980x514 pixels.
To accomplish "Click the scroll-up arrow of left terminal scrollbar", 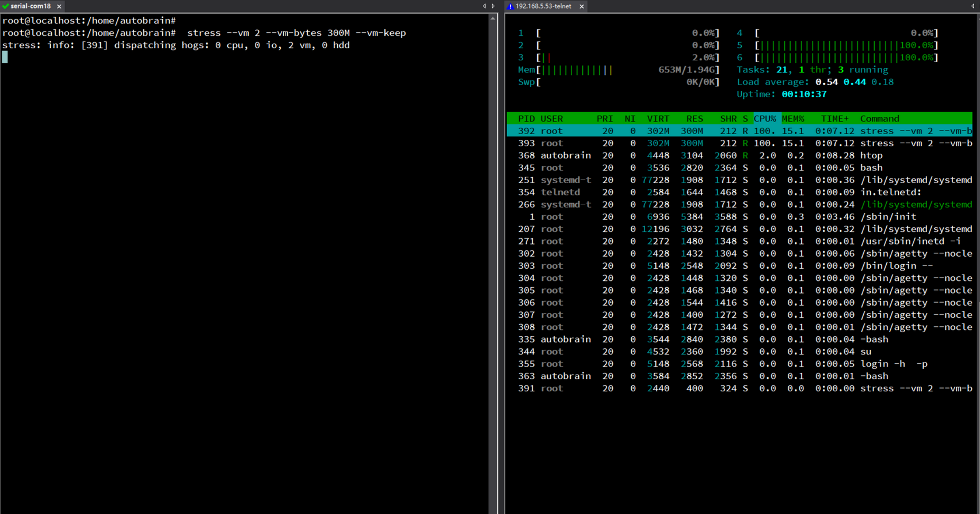I will pyautogui.click(x=493, y=18).
